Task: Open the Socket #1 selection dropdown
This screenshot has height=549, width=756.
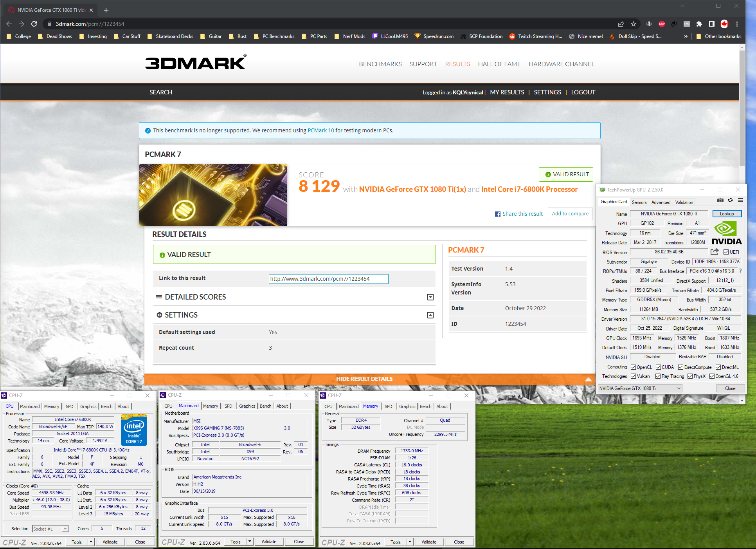Action: coord(50,529)
